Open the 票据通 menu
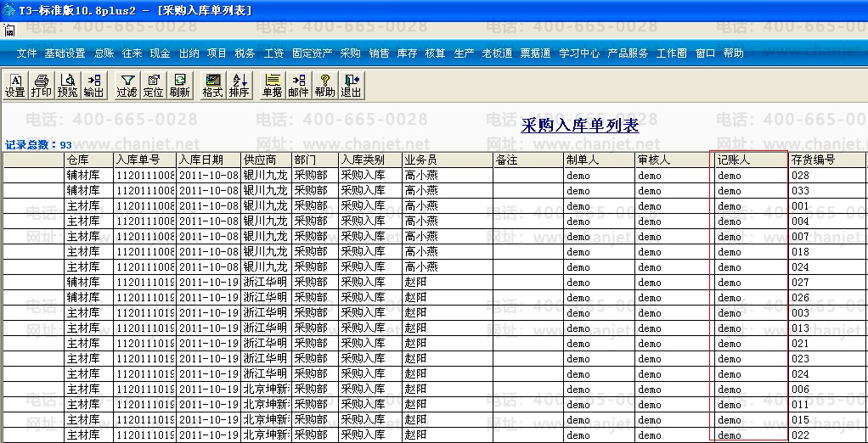The height and width of the screenshot is (443, 868). [x=535, y=53]
